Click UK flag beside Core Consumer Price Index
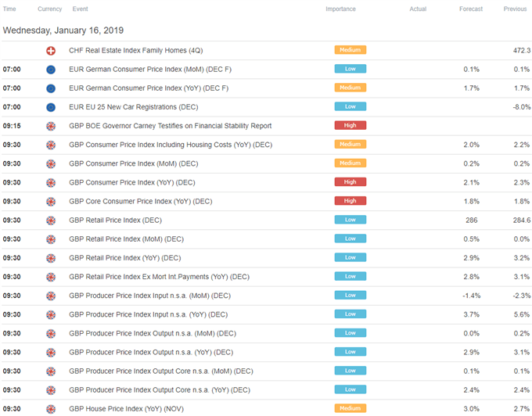This screenshot has width=532, height=416. pyautogui.click(x=51, y=202)
